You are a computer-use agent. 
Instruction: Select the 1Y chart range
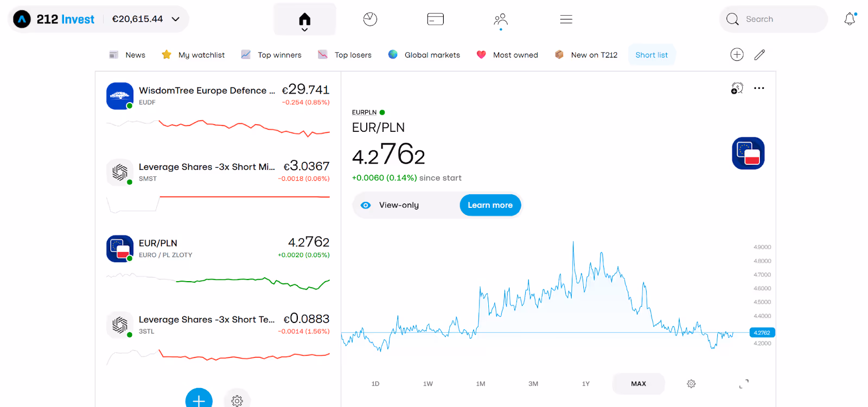pyautogui.click(x=586, y=384)
